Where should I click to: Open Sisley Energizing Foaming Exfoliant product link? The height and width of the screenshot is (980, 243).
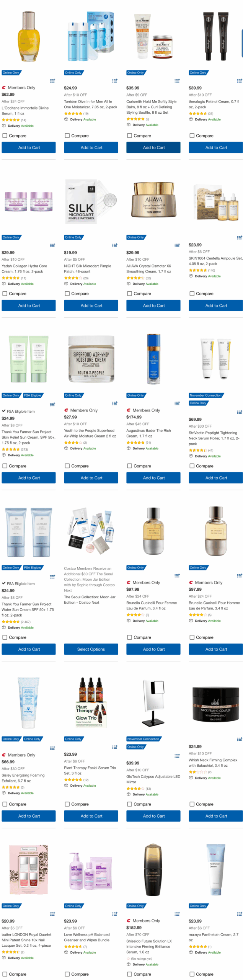click(x=23, y=778)
